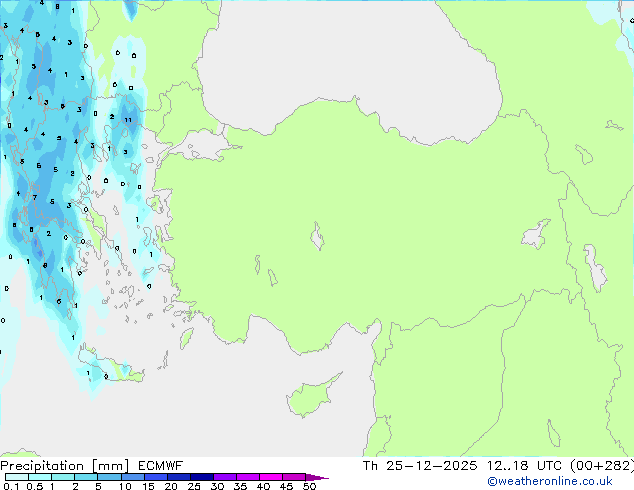This screenshot has height=490, width=634.
Task: Click the 30 to 35 mm legend swatch
Action: click(x=224, y=477)
